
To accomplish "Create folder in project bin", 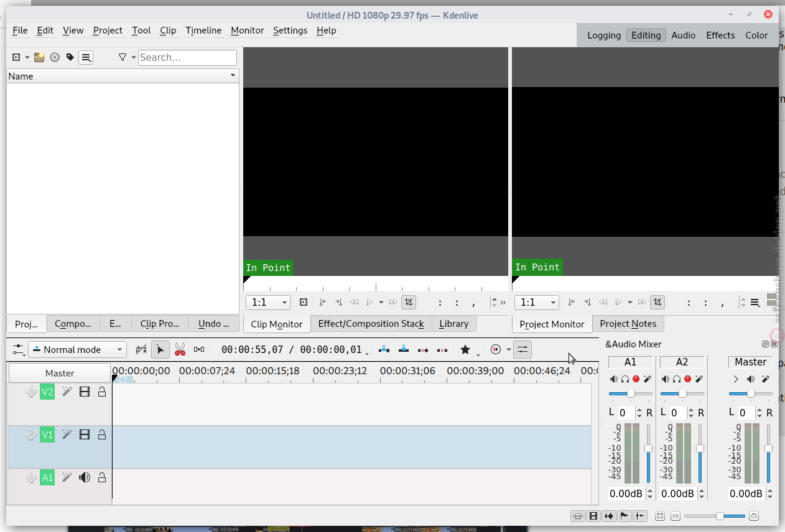I will pos(39,57).
